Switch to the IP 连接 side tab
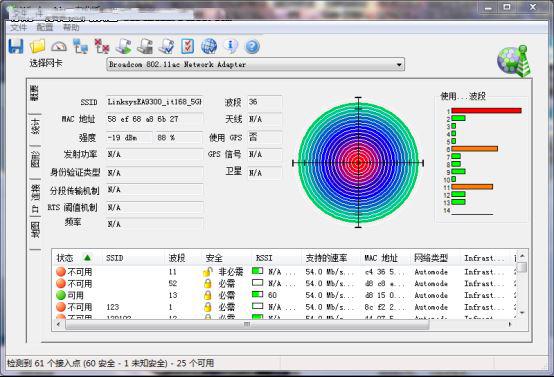This screenshot has height=377, width=554. point(35,199)
